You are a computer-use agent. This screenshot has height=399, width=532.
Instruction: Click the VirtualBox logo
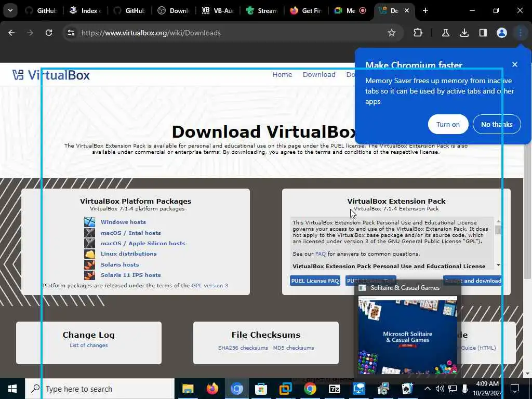click(x=51, y=75)
